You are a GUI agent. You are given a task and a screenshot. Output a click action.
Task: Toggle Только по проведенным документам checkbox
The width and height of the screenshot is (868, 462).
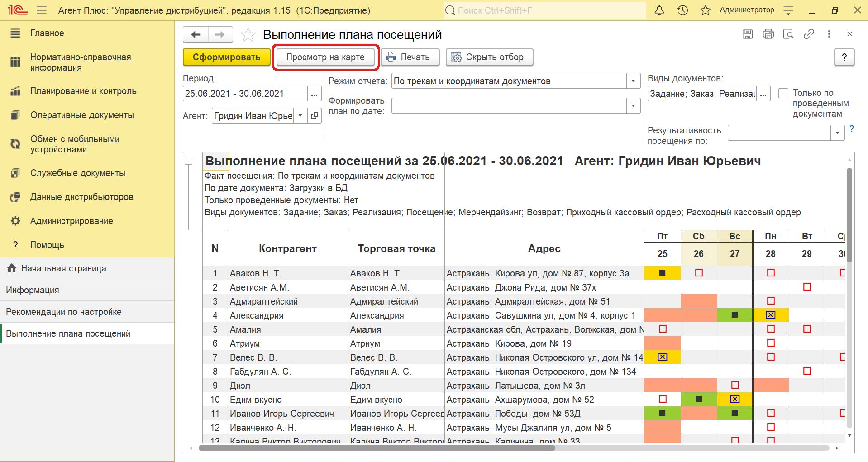pos(783,93)
